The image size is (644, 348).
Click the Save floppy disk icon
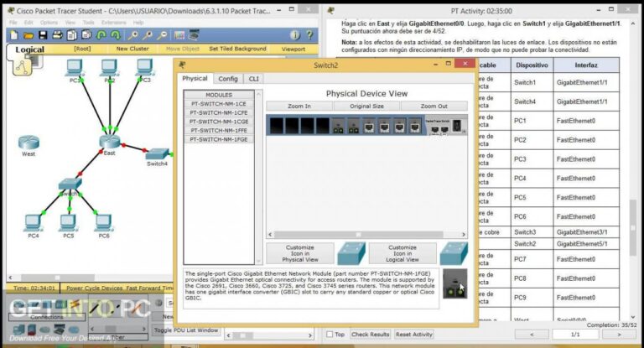coord(43,36)
